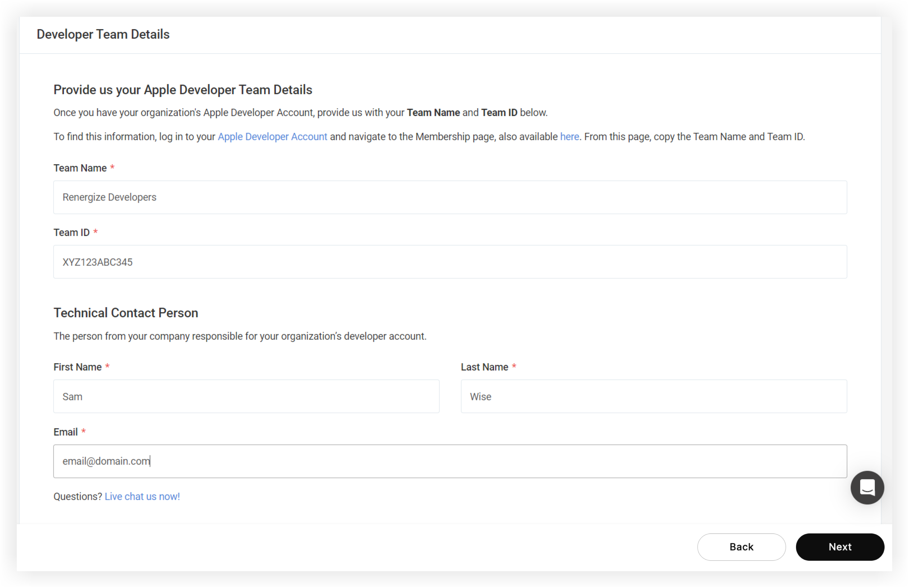Open the Apple Developer Account link
The width and height of the screenshot is (909, 588).
(272, 137)
